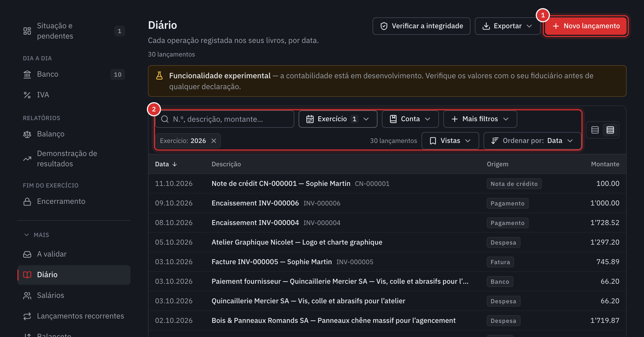Click the experimental feature flask icon
The image size is (644, 337).
point(159,76)
